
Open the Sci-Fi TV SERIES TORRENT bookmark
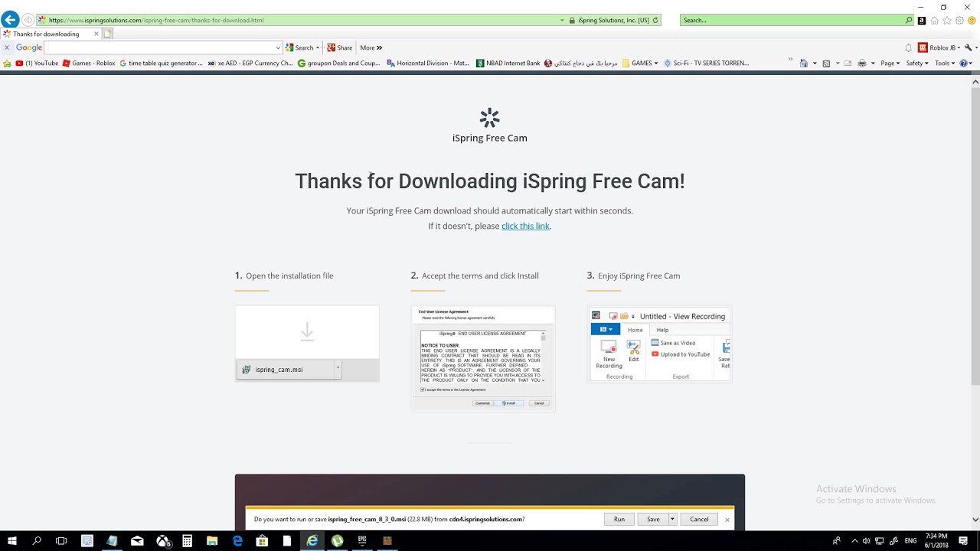pyautogui.click(x=706, y=64)
